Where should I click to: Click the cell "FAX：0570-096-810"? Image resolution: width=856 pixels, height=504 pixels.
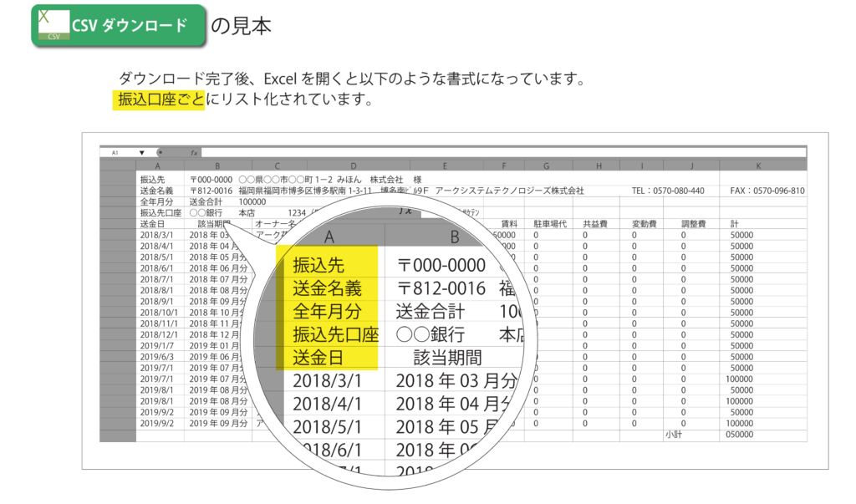tap(767, 191)
